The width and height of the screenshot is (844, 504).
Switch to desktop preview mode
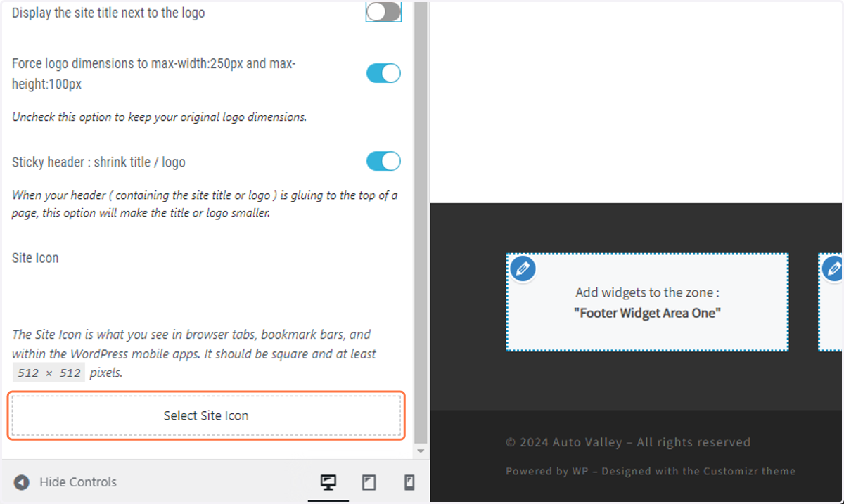(328, 482)
